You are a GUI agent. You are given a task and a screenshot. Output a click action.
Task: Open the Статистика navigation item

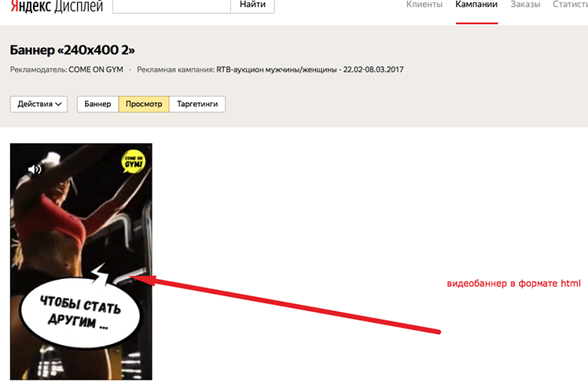coord(570,5)
